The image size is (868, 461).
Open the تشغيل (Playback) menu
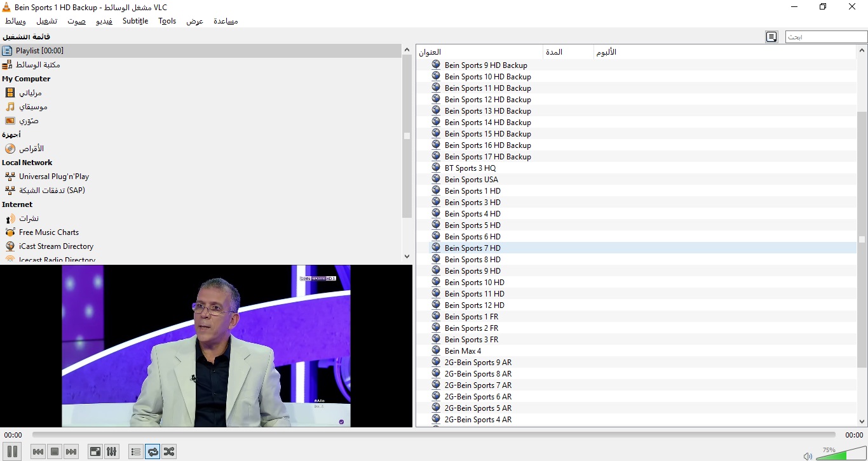coord(46,21)
